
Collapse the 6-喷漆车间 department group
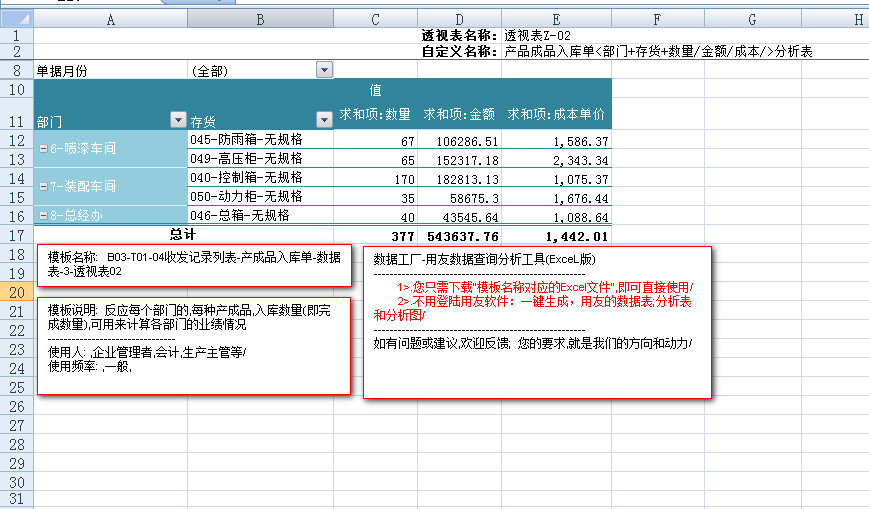pos(43,148)
